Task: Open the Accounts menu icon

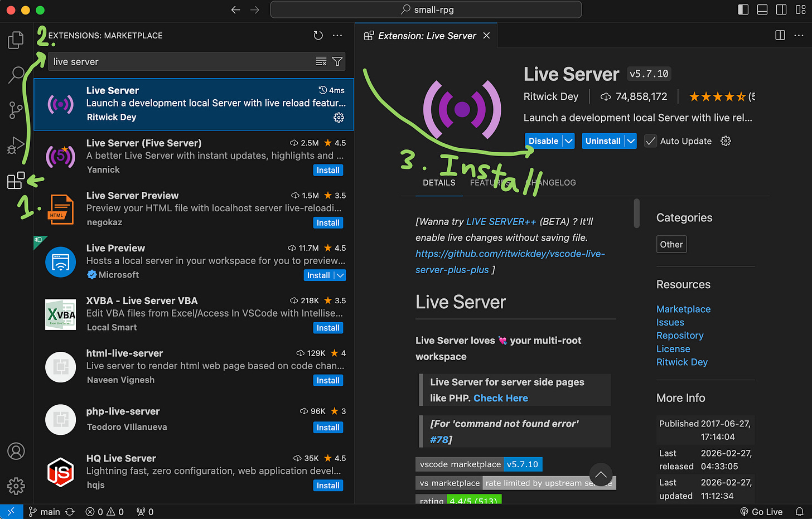Action: (16, 451)
